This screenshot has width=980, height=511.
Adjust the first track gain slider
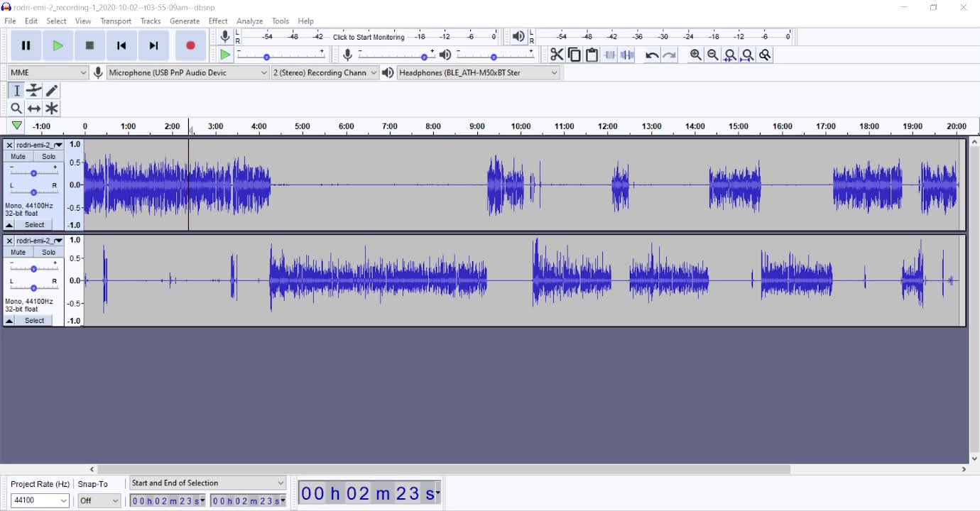(33, 173)
